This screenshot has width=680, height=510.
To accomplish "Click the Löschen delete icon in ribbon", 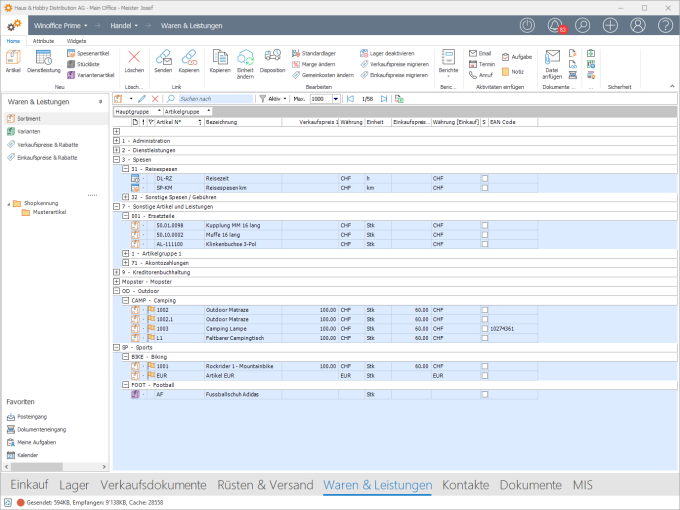I will (134, 60).
